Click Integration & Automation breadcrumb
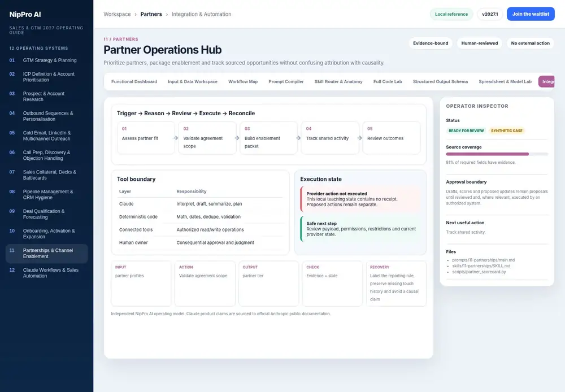The image size is (565, 392). (x=202, y=14)
